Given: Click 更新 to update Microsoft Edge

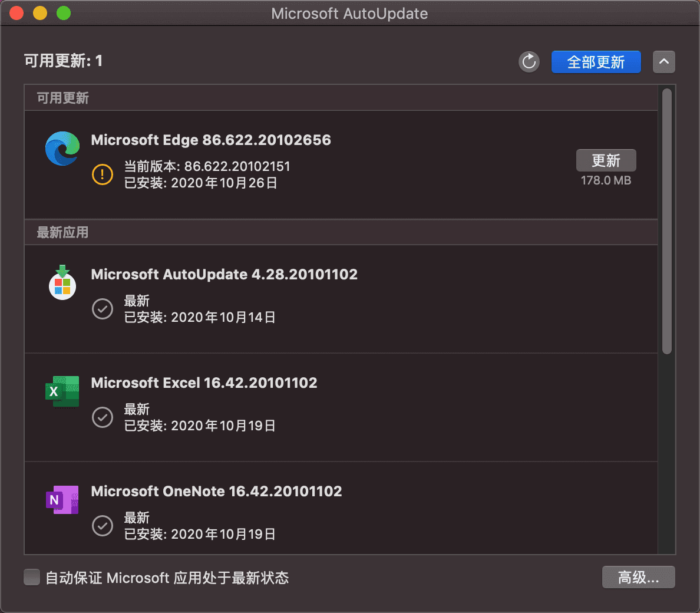Looking at the screenshot, I should [606, 160].
